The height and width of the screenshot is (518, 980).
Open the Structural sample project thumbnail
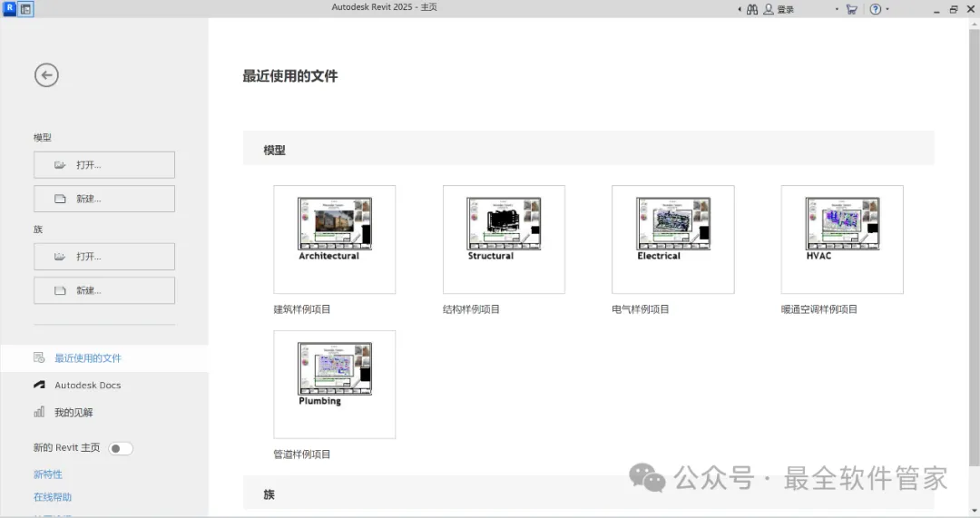click(504, 239)
